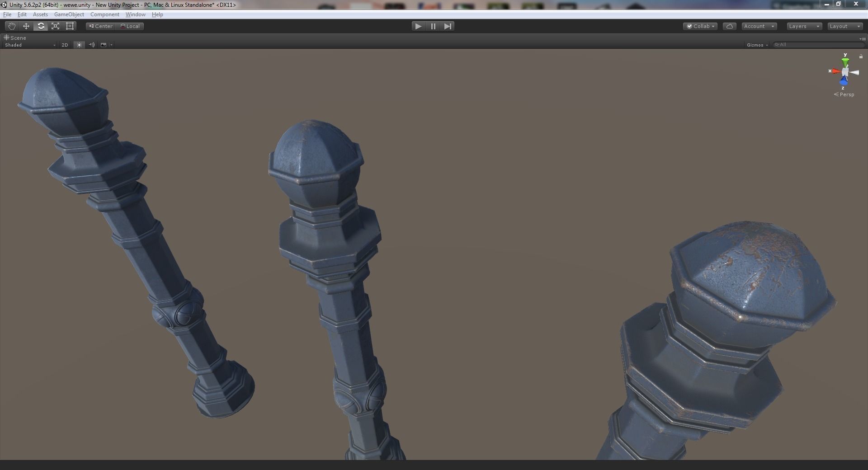Toggle Persp projection label
This screenshot has width=868, height=470.
tap(844, 94)
